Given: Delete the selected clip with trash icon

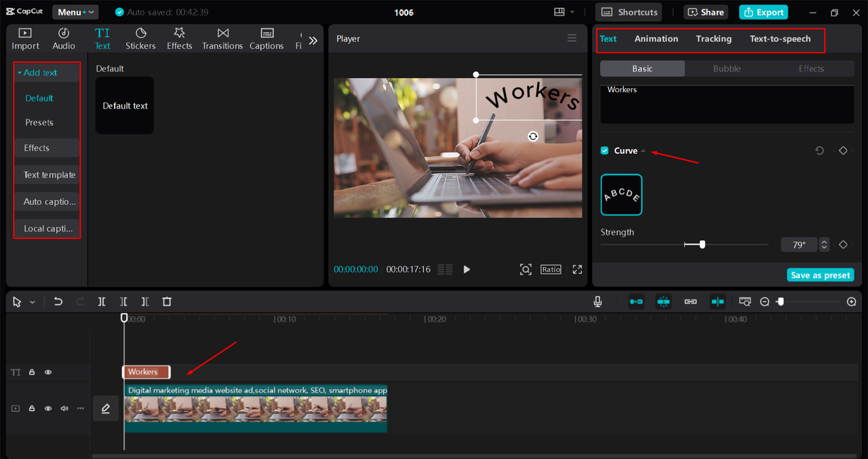Looking at the screenshot, I should coord(167,302).
